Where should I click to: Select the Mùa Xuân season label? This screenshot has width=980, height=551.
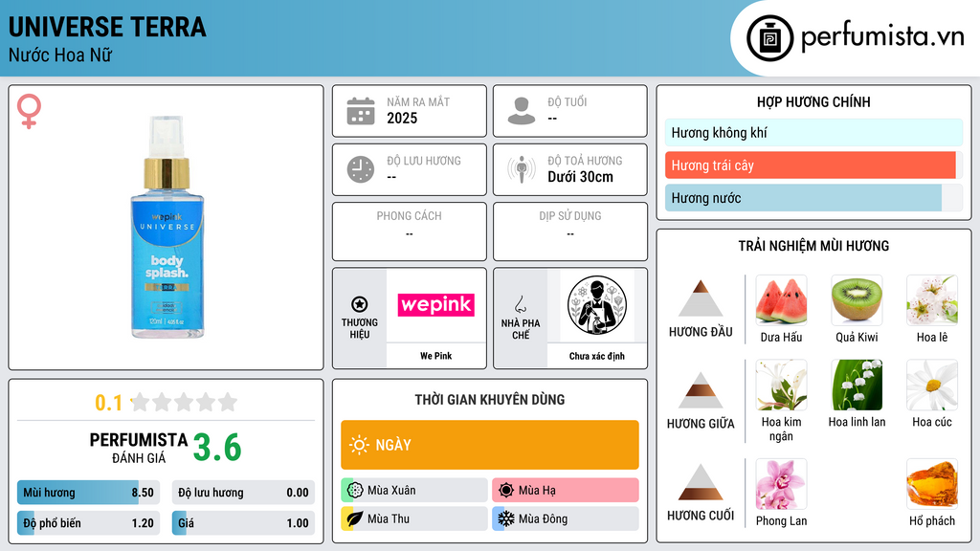click(x=391, y=491)
